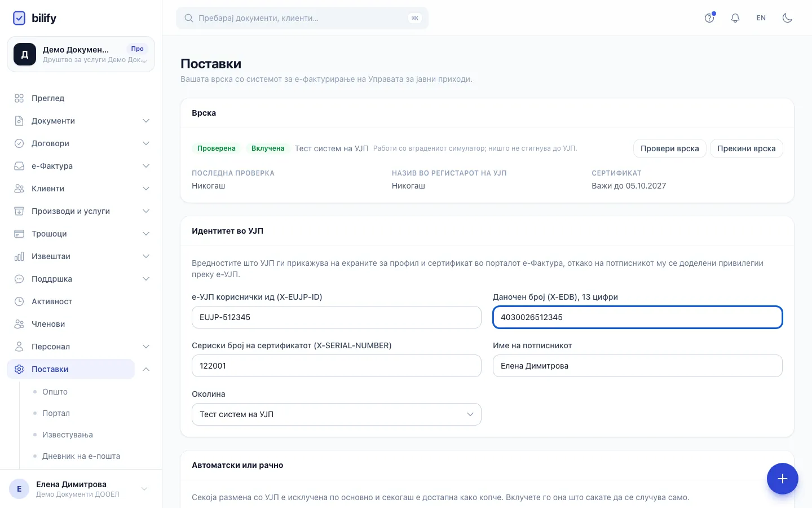Open the notifications bell
This screenshot has height=508, width=812.
(x=735, y=18)
